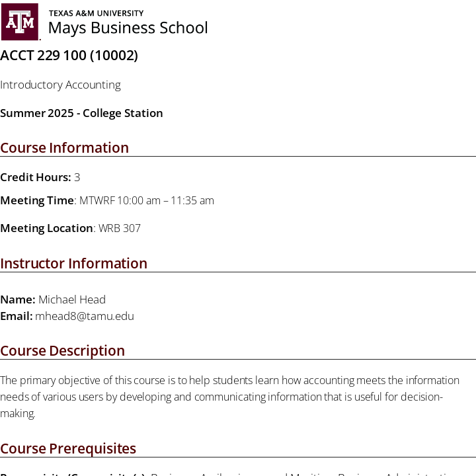Click the Instructor Information heading
The width and height of the screenshot is (476, 476).
73,263
